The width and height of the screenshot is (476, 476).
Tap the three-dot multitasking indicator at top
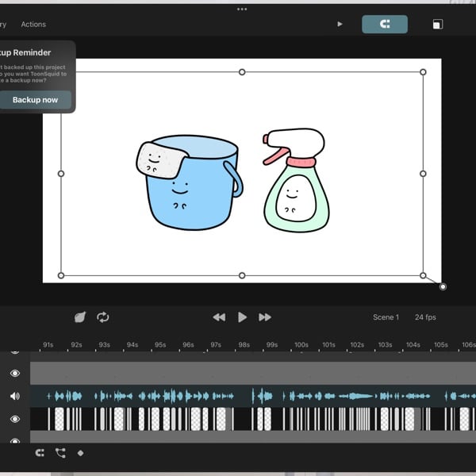tap(242, 9)
